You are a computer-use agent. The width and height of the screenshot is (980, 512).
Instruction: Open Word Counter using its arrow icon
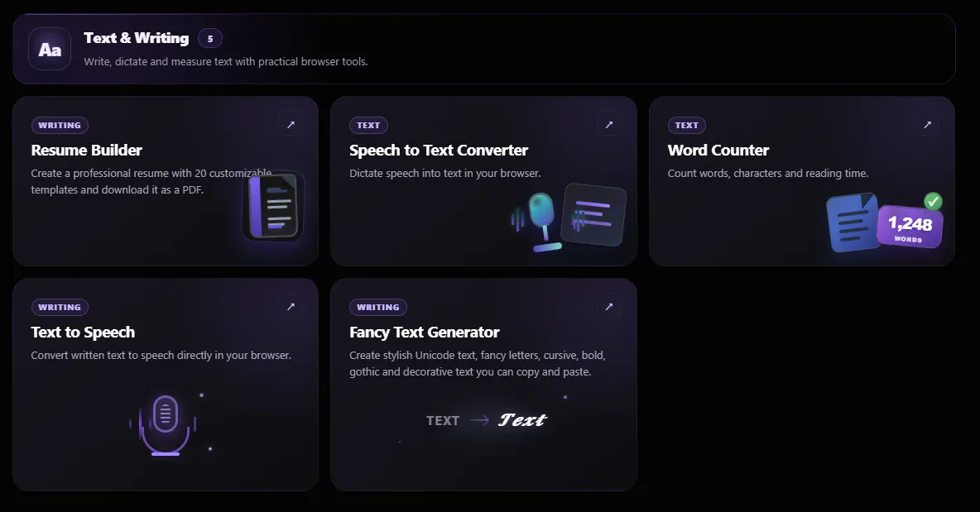coord(928,125)
